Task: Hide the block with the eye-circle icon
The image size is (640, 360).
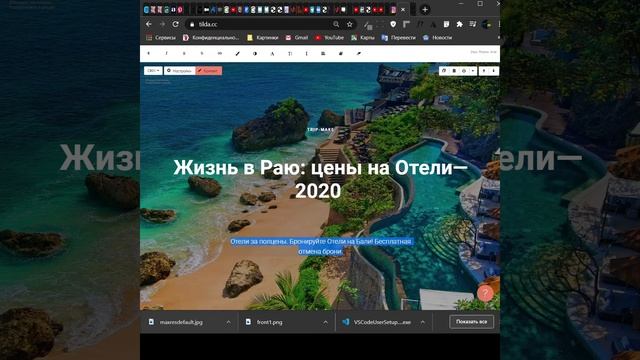Action: (464, 71)
